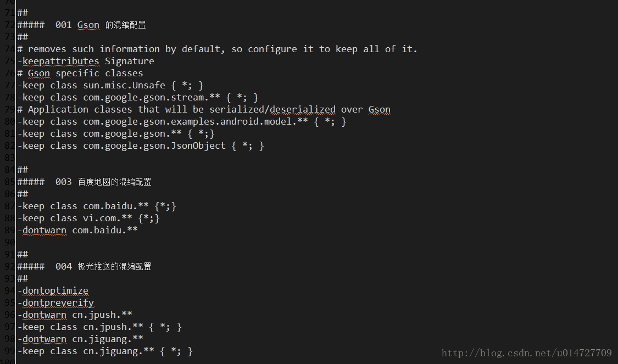The width and height of the screenshot is (618, 364).
Task: Click the word 'keepattributes' on line 75
Action: (x=60, y=61)
